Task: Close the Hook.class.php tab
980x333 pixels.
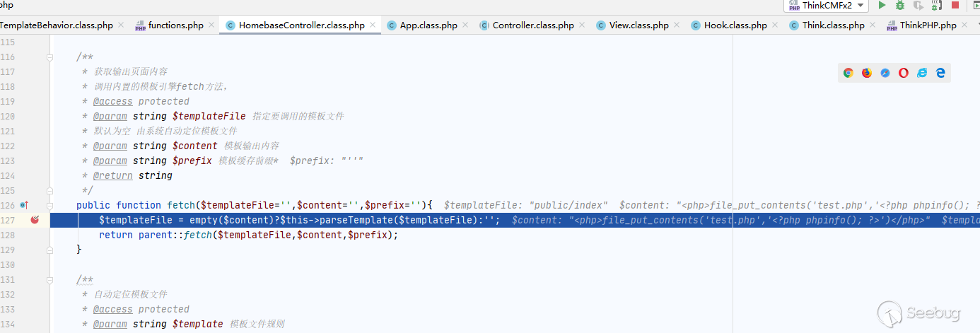Action: point(774,25)
